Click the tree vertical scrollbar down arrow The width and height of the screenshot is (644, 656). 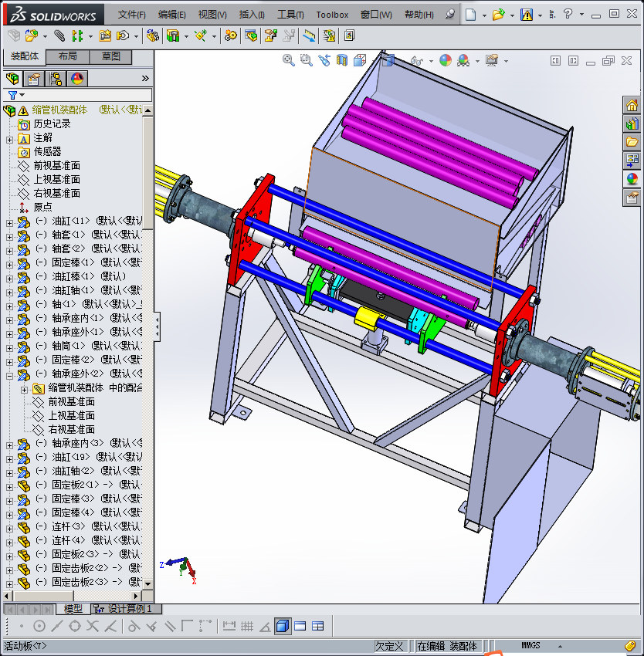[147, 583]
